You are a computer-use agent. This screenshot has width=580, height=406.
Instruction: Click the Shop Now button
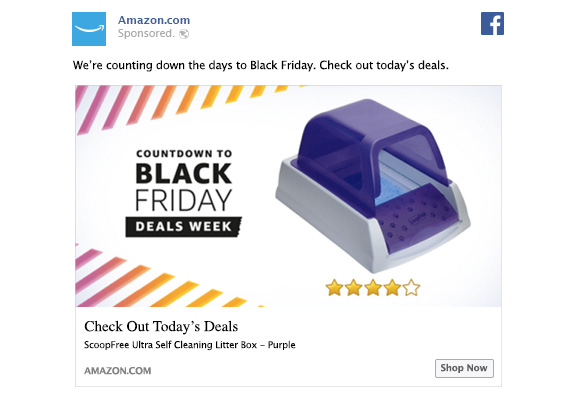point(464,368)
